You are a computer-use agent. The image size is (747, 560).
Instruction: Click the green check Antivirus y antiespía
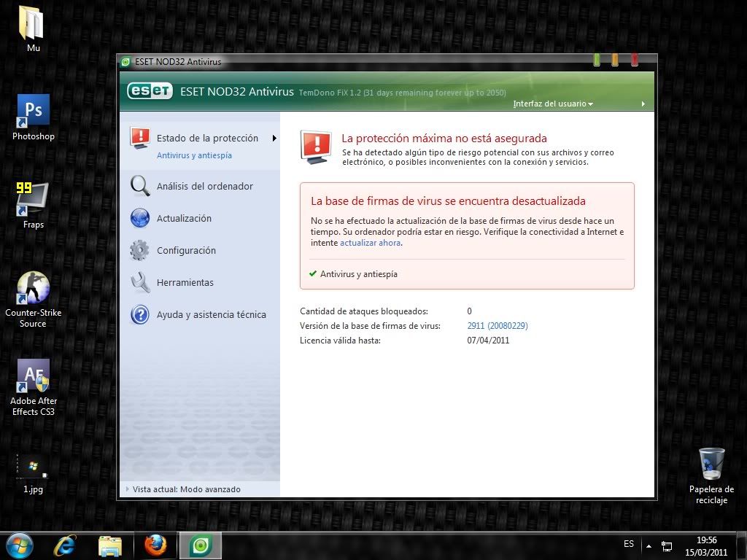[x=312, y=274]
